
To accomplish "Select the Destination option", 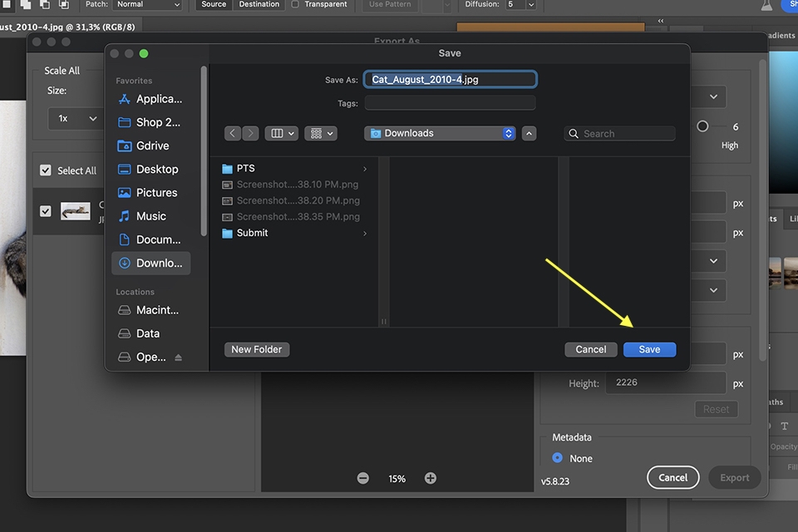I will coord(259,5).
